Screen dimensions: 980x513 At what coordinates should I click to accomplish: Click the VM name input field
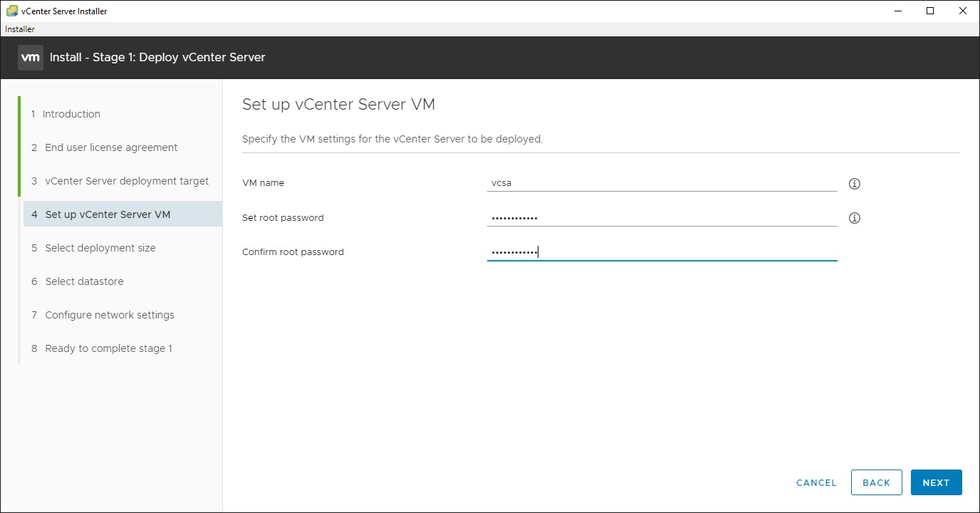661,183
